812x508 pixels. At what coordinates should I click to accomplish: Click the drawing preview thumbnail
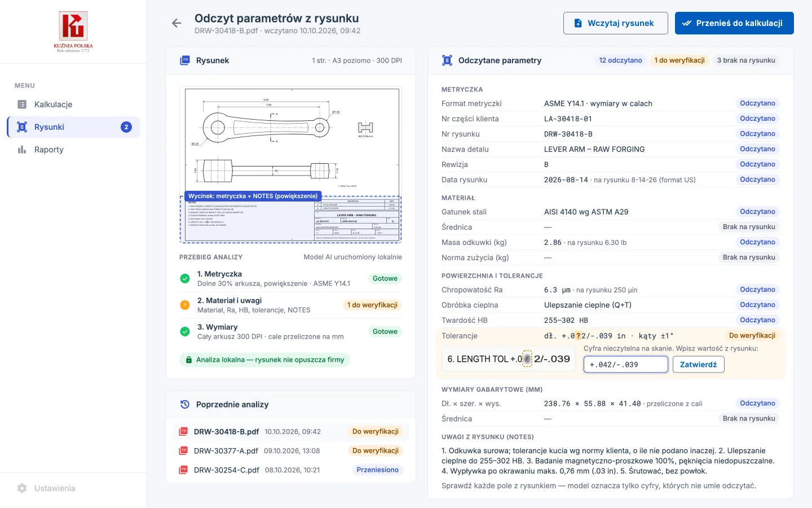coord(290,165)
